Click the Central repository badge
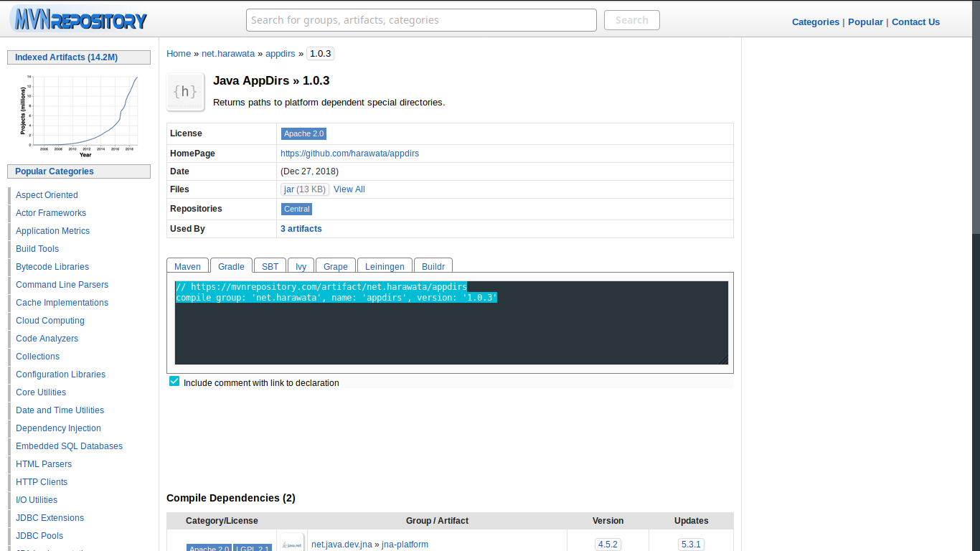 (296, 209)
